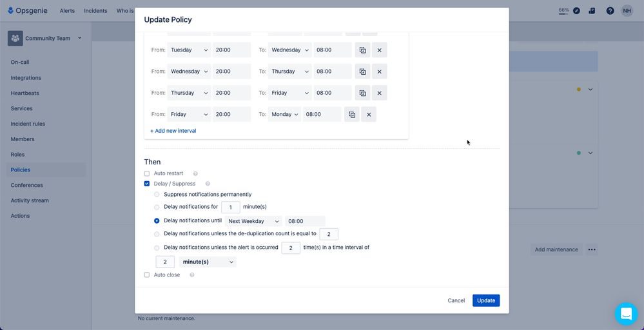Viewport: 644px width, 330px height.
Task: Click Add new interval link
Action: 173,131
